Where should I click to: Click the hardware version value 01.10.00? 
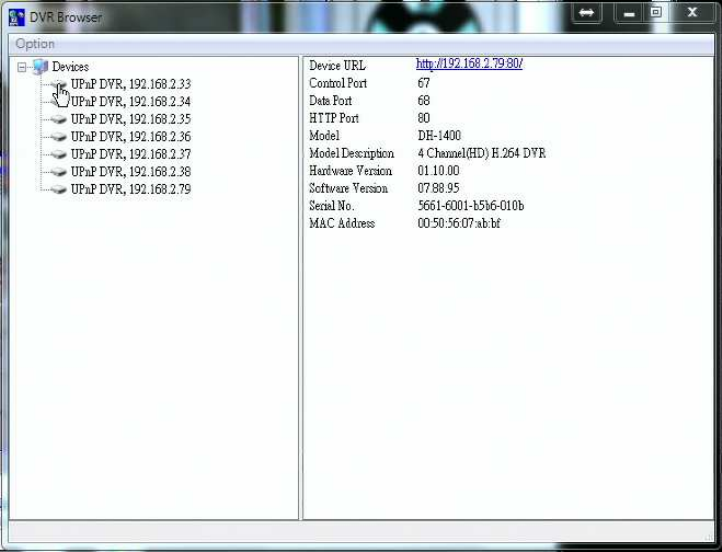click(438, 171)
